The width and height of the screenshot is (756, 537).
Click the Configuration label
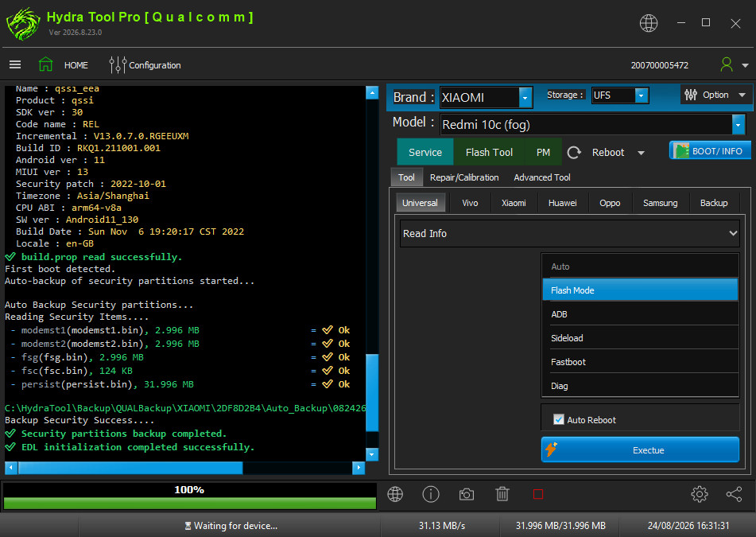(x=155, y=65)
